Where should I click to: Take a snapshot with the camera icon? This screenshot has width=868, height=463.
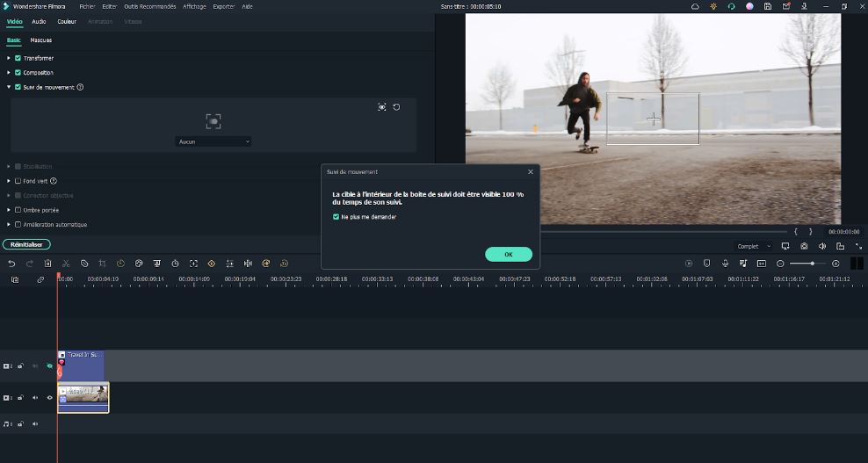(804, 247)
